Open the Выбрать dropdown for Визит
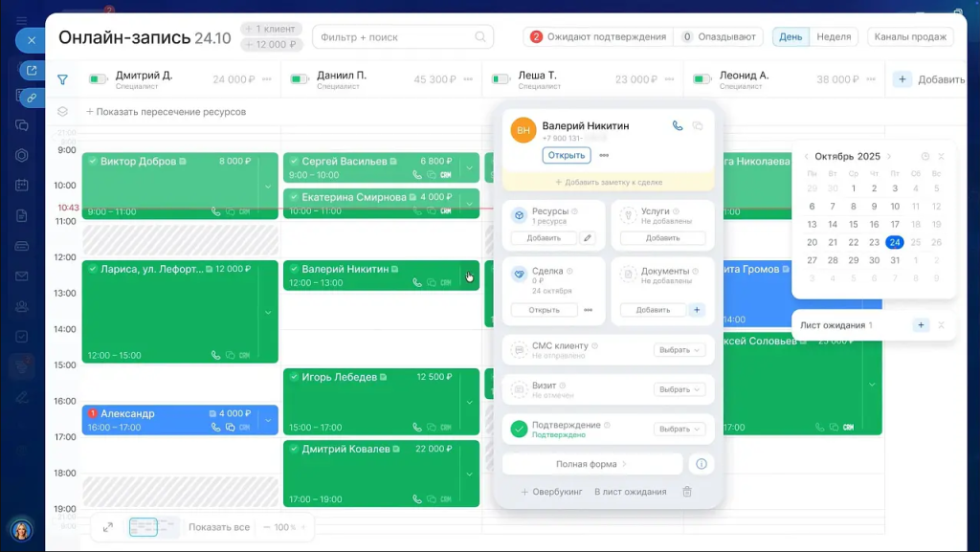 pos(679,389)
